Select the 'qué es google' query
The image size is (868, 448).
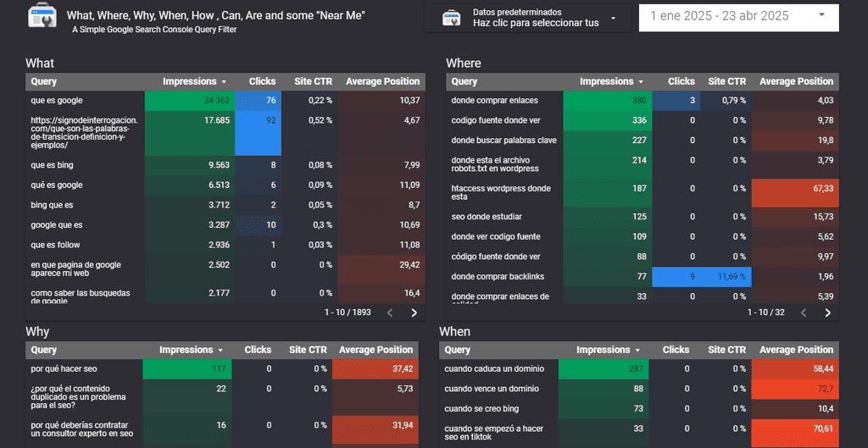coord(57,185)
